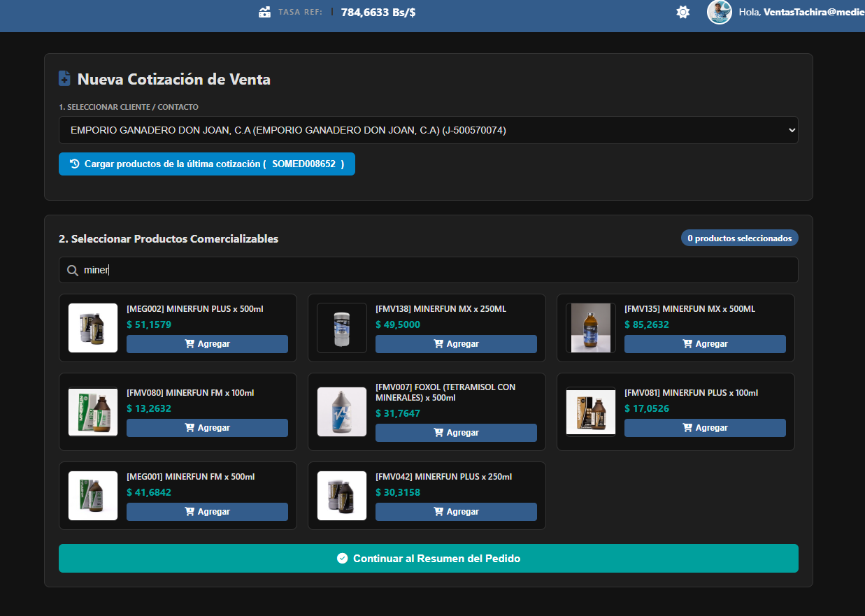The width and height of the screenshot is (865, 616).
Task: Click the exchange rate icon beside TASA REF
Action: tap(264, 12)
